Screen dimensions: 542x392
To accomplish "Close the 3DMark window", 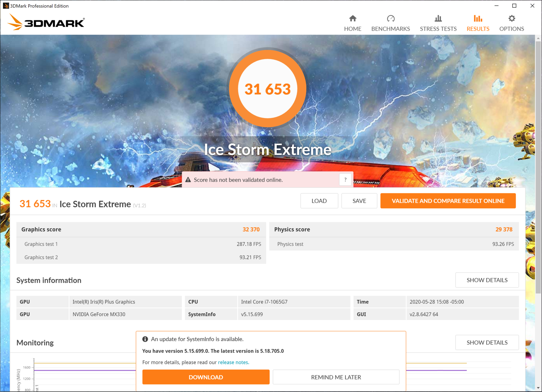I will click(532, 6).
